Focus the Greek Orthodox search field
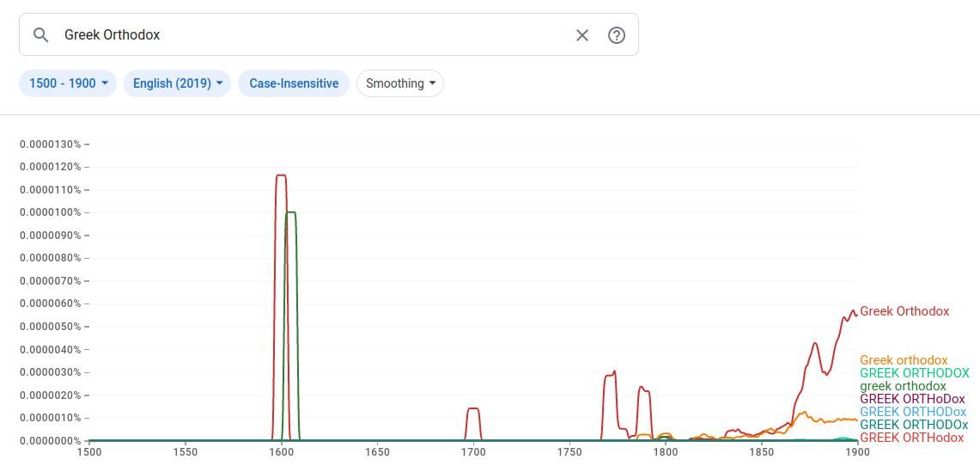Screen dimensions: 980x466 (x=309, y=35)
